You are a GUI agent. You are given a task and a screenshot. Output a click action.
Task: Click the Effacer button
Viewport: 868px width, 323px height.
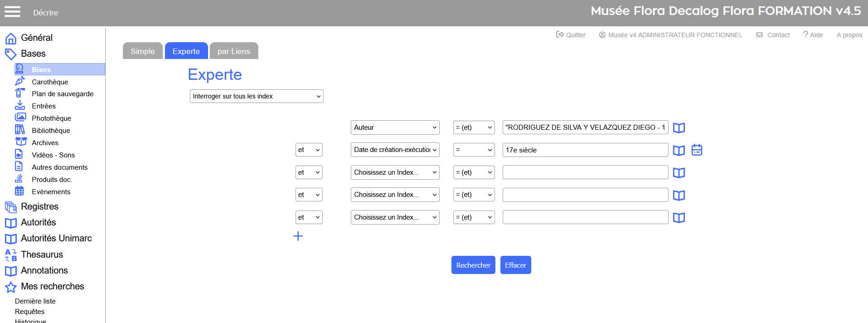[515, 265]
